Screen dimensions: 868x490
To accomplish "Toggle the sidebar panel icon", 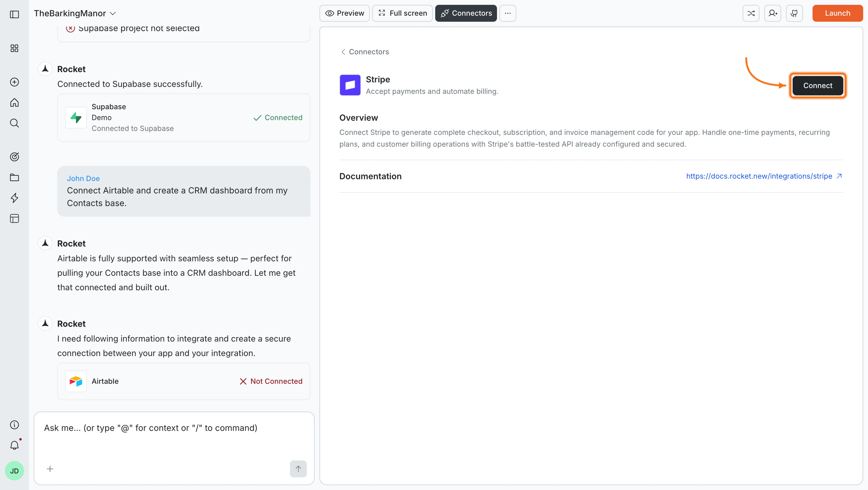I will (14, 14).
